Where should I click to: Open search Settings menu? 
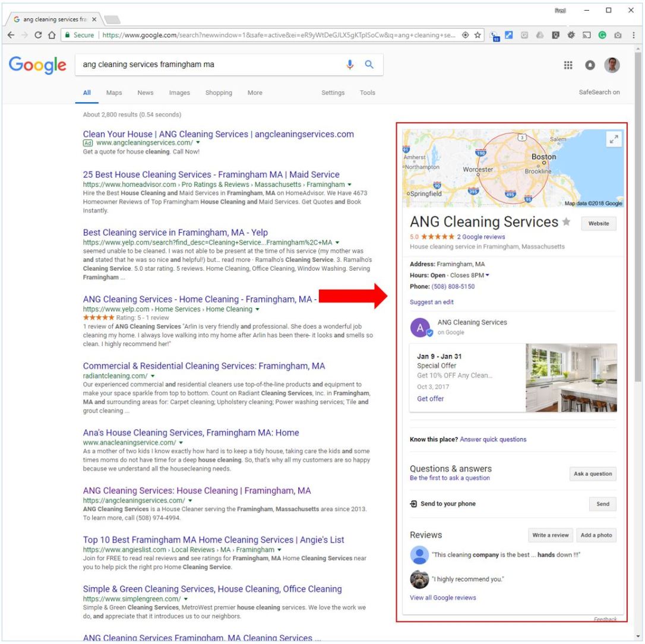pos(333,93)
